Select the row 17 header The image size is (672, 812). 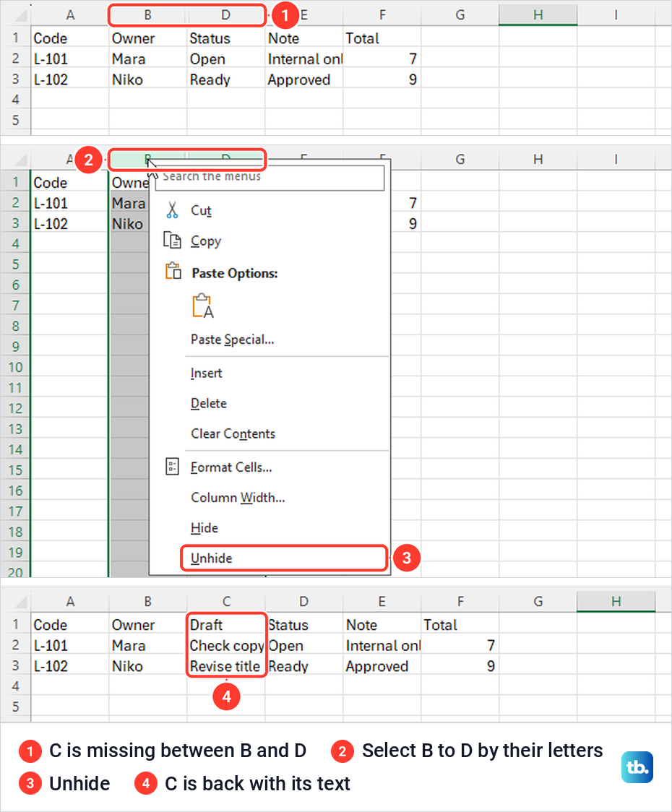pos(16,511)
